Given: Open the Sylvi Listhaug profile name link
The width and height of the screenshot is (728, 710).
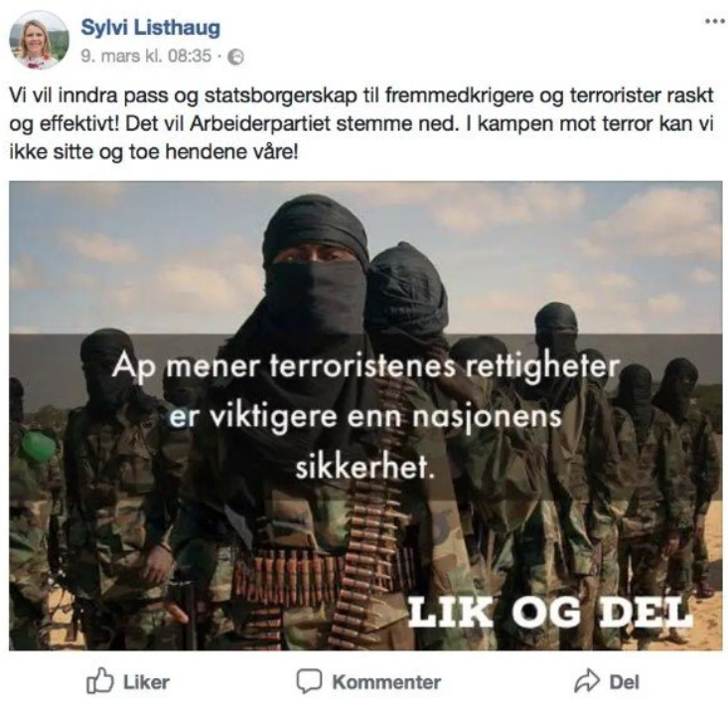Looking at the screenshot, I should [x=150, y=28].
